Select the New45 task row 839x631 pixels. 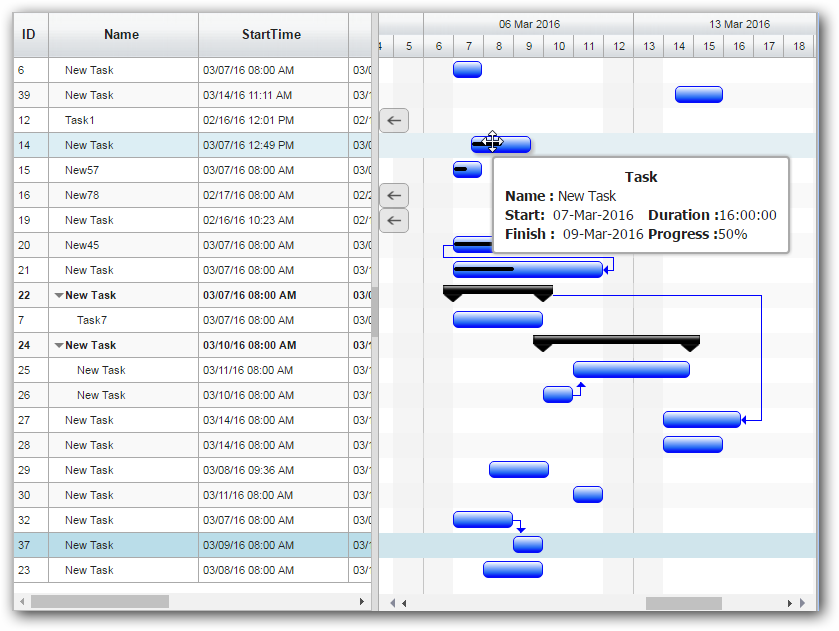click(x=82, y=245)
